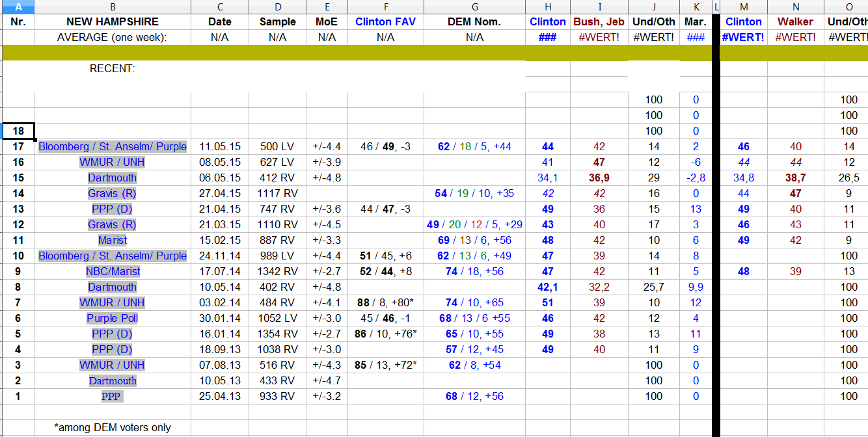868x437 pixels.
Task: Select the Und/Oth value 25,7
Action: 654,287
